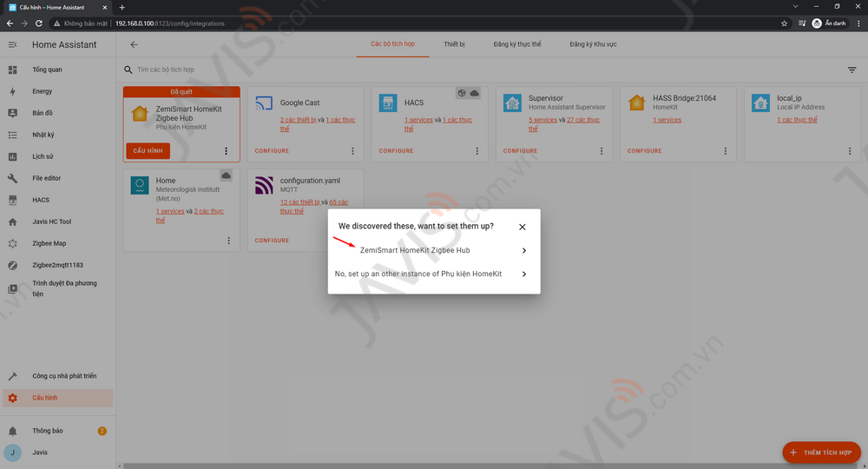Open Lịch sử history page
Viewport: 868px width, 469px height.
[x=58, y=156]
